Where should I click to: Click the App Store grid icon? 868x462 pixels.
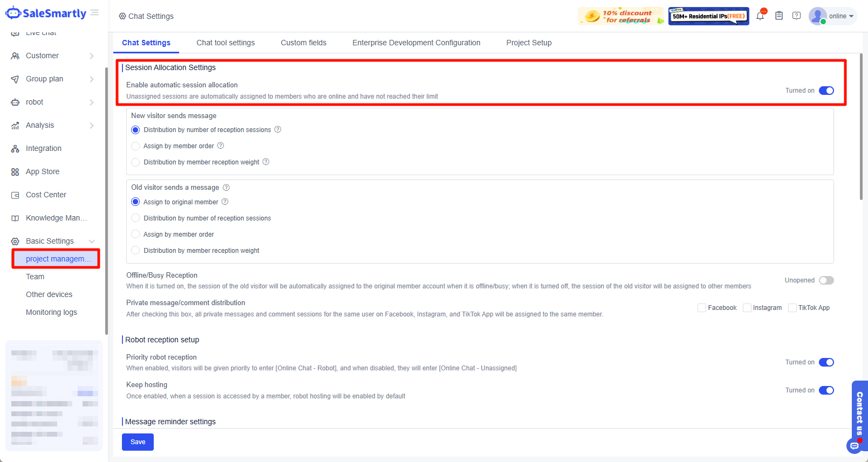click(15, 172)
